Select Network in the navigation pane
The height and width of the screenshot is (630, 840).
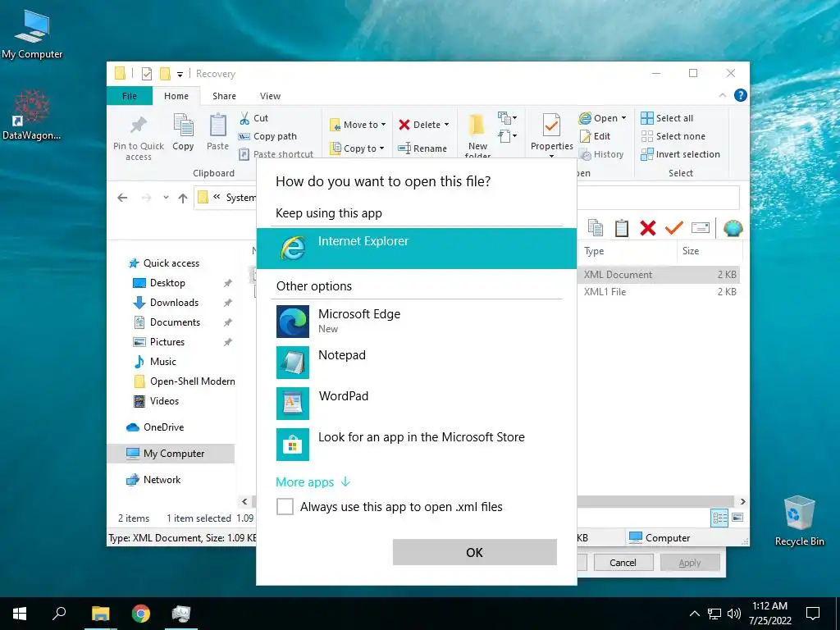coord(162,479)
